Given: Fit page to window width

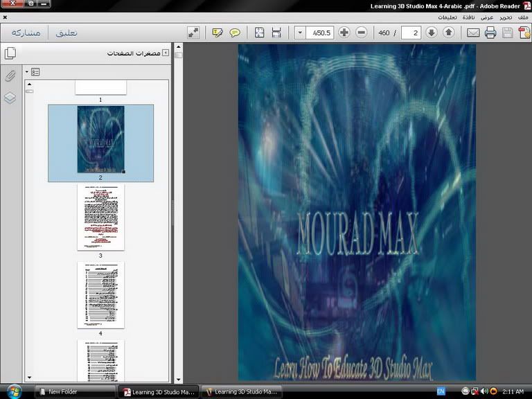Looking at the screenshot, I should [276, 33].
